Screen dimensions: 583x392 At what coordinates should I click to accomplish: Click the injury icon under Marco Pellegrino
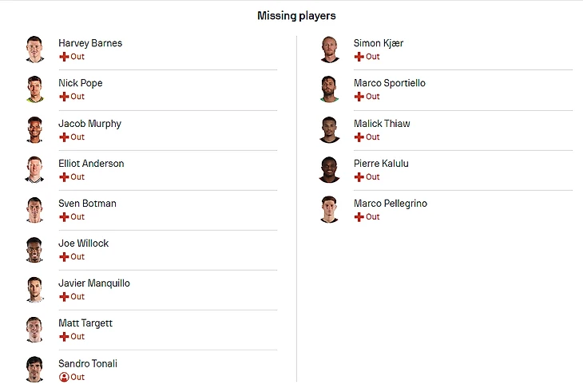point(359,217)
